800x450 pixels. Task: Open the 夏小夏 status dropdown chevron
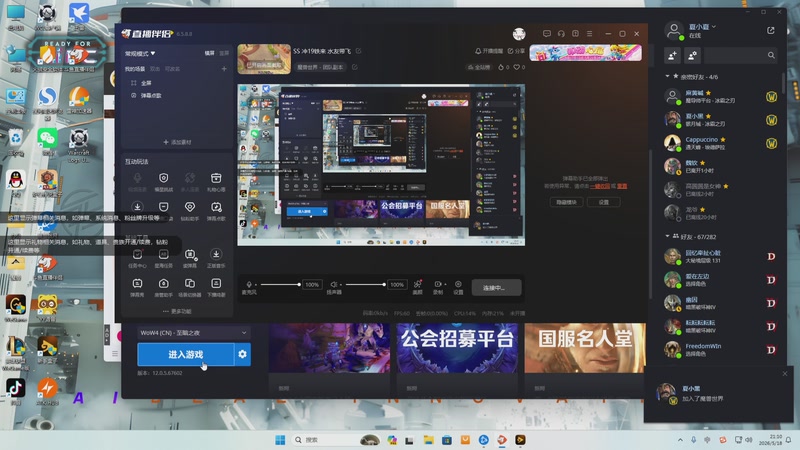click(x=714, y=27)
